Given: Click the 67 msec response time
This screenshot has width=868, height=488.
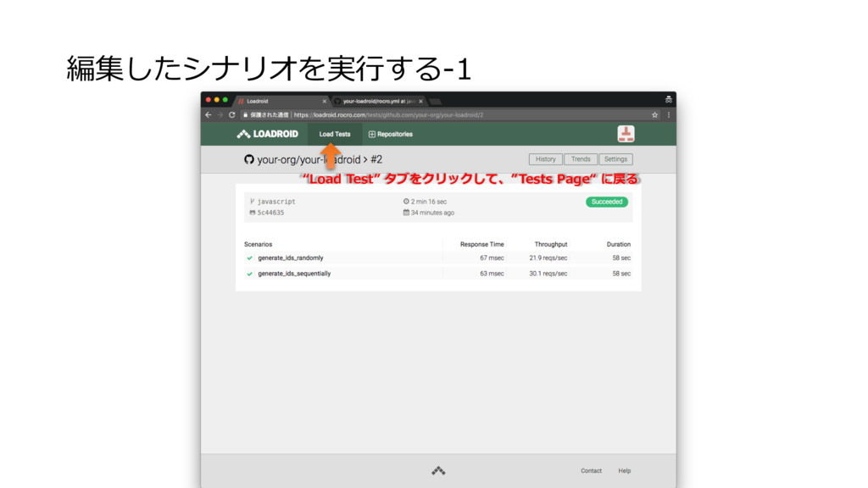Looking at the screenshot, I should click(x=492, y=258).
